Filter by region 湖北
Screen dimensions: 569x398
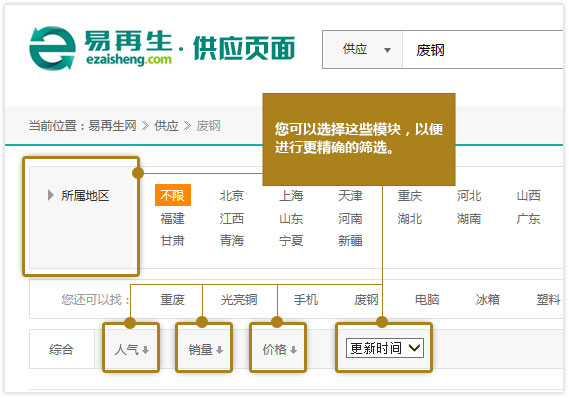click(x=410, y=218)
